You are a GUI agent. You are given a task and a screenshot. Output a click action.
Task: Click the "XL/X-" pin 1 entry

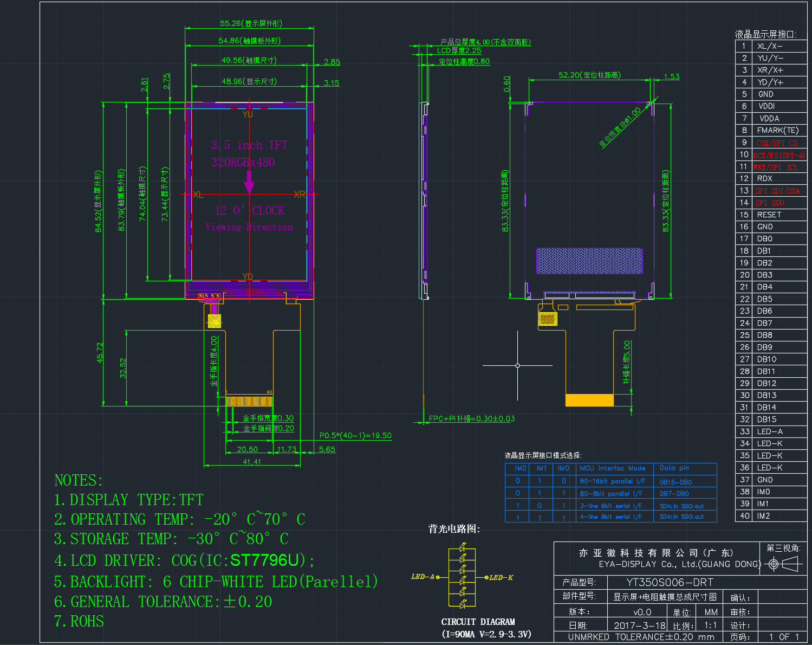click(x=770, y=46)
